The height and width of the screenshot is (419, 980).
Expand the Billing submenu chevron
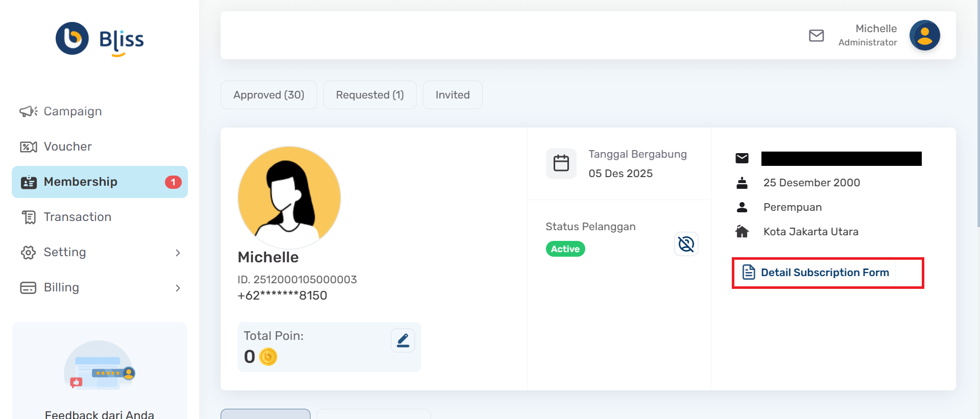178,288
